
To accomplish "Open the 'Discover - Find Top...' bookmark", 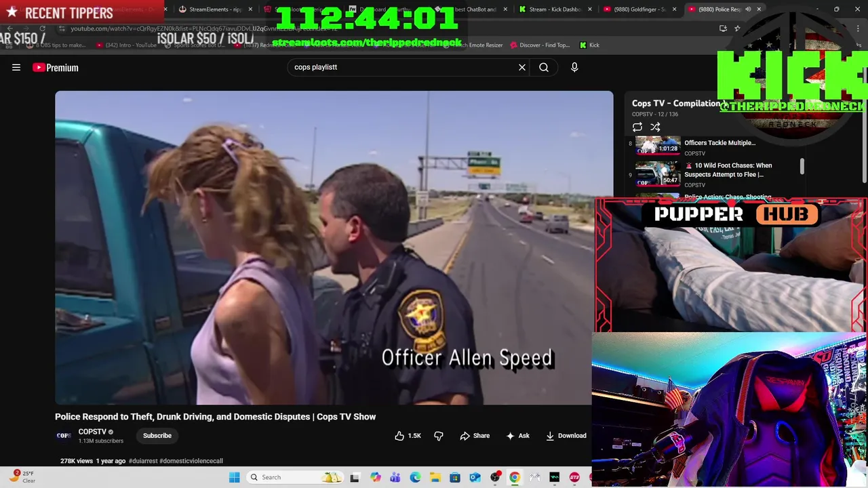I will pos(539,45).
